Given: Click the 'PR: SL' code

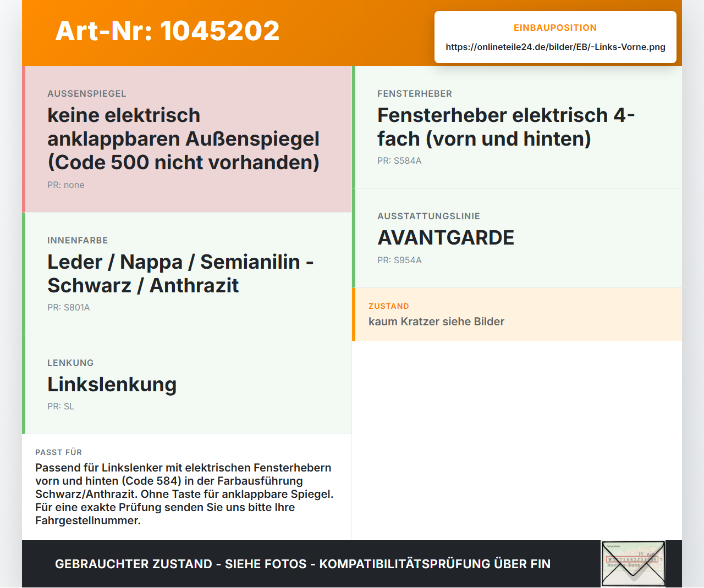Looking at the screenshot, I should pos(61,406).
